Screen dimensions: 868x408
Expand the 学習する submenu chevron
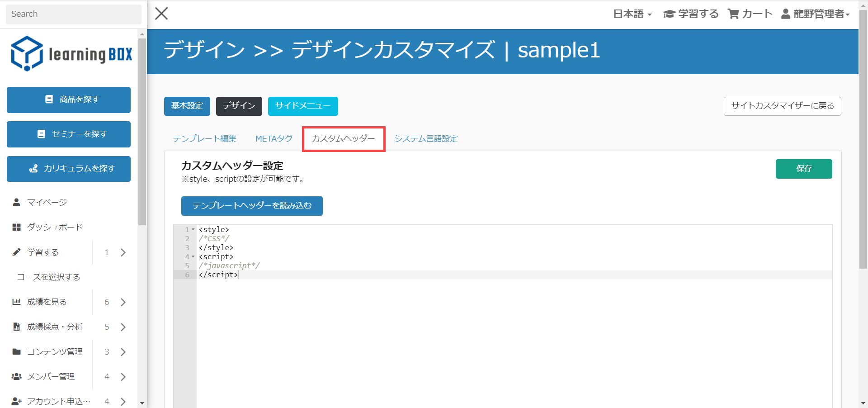click(x=123, y=252)
